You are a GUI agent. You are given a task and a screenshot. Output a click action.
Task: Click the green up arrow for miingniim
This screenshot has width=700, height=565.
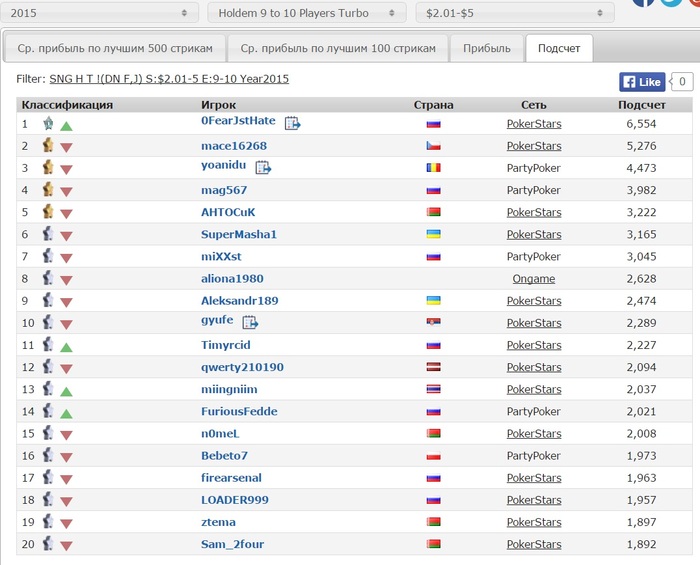(x=67, y=392)
